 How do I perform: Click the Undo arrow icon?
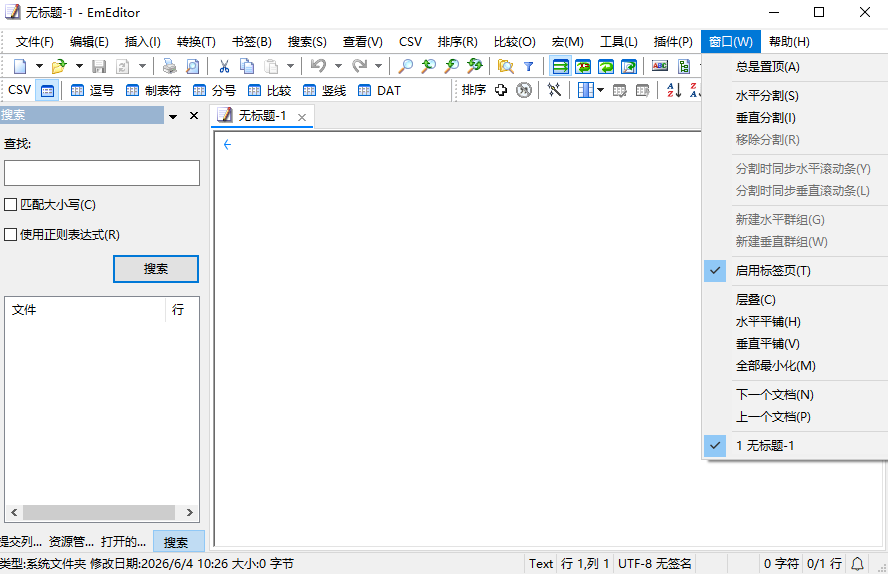(318, 66)
